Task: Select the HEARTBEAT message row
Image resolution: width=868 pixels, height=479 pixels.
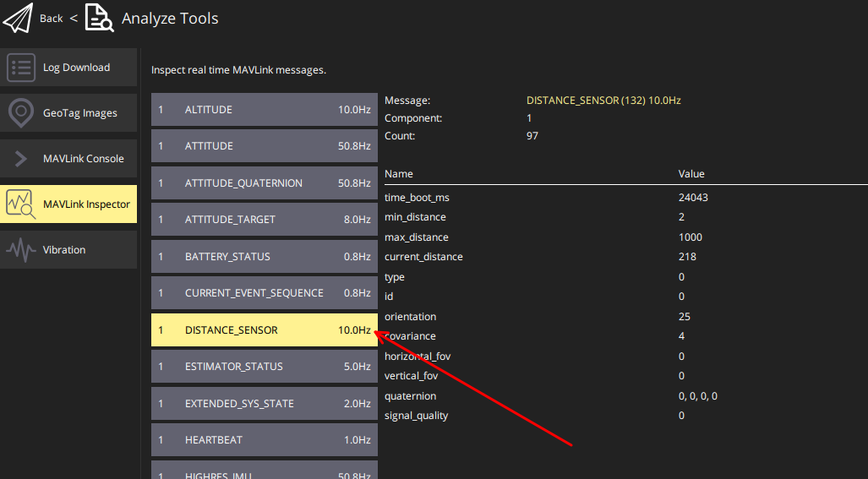Action: point(264,440)
